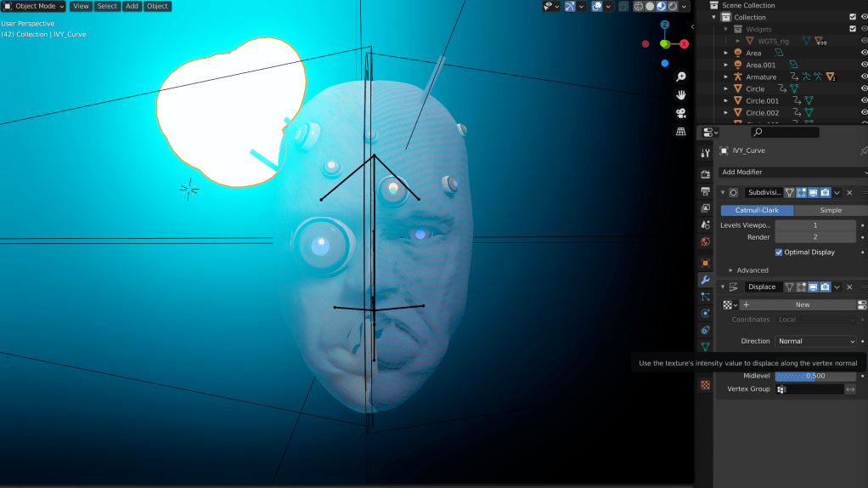Open the Add Modifier dropdown
Viewport: 868px width, 488px height.
tap(792, 172)
